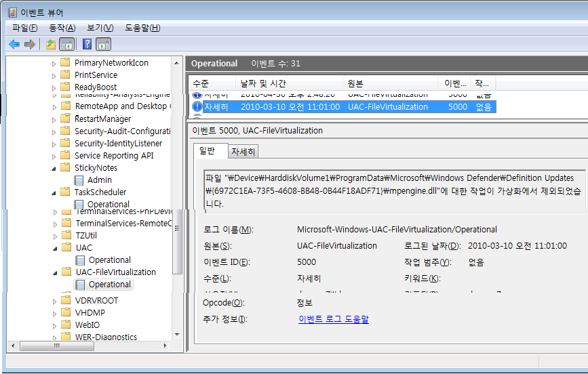Open the 보기(V) menu
The height and width of the screenshot is (374, 588).
(x=100, y=28)
